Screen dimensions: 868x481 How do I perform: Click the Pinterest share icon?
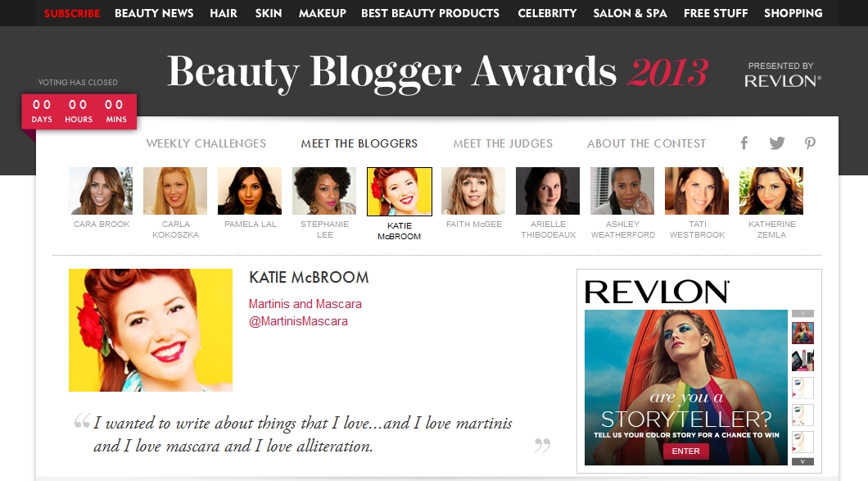pyautogui.click(x=810, y=143)
